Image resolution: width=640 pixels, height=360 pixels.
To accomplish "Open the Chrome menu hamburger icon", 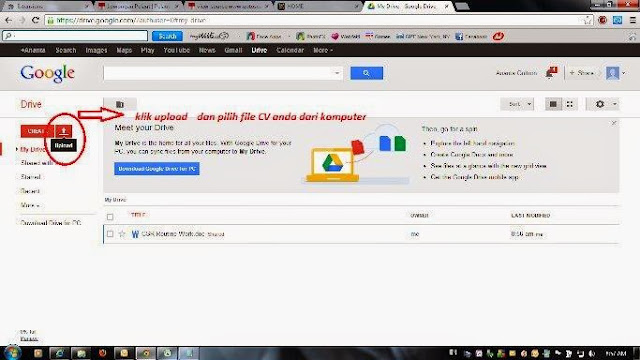I will 632,20.
